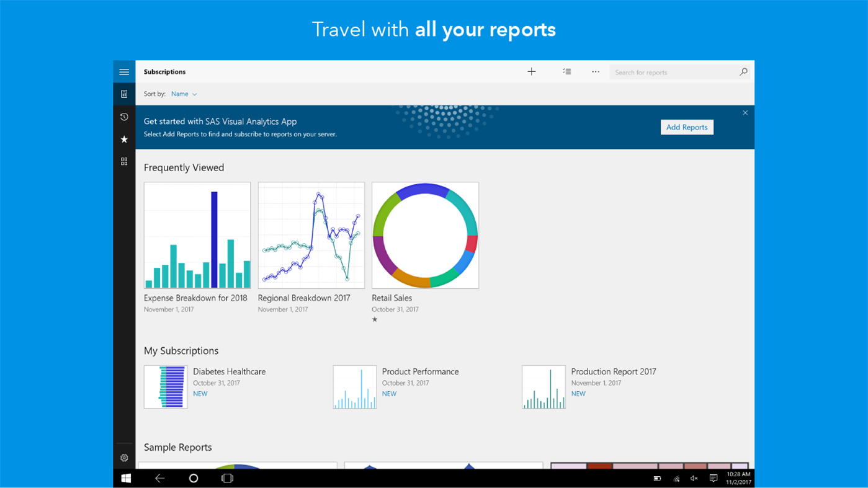Open the Product Performance report preview
The height and width of the screenshot is (488, 868).
(x=354, y=386)
